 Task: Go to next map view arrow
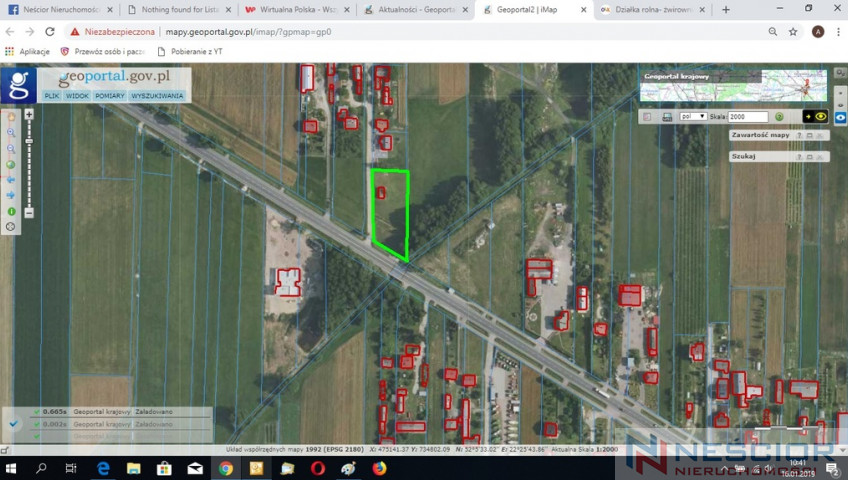click(11, 195)
